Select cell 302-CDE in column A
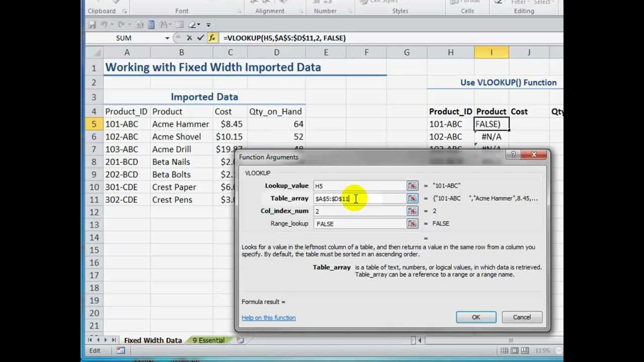 (x=127, y=200)
